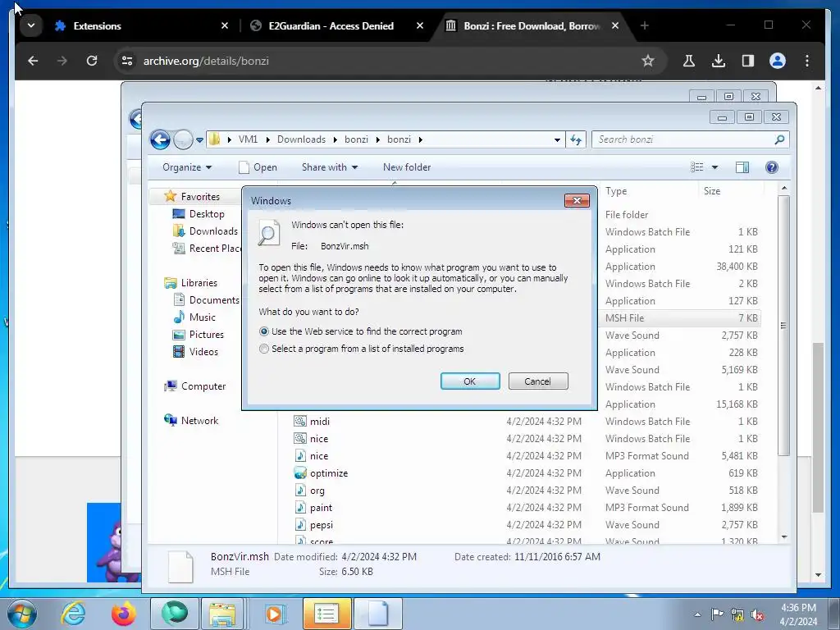Open Chrome Labs flask icon
Image resolution: width=840 pixels, height=630 pixels.
tap(689, 61)
